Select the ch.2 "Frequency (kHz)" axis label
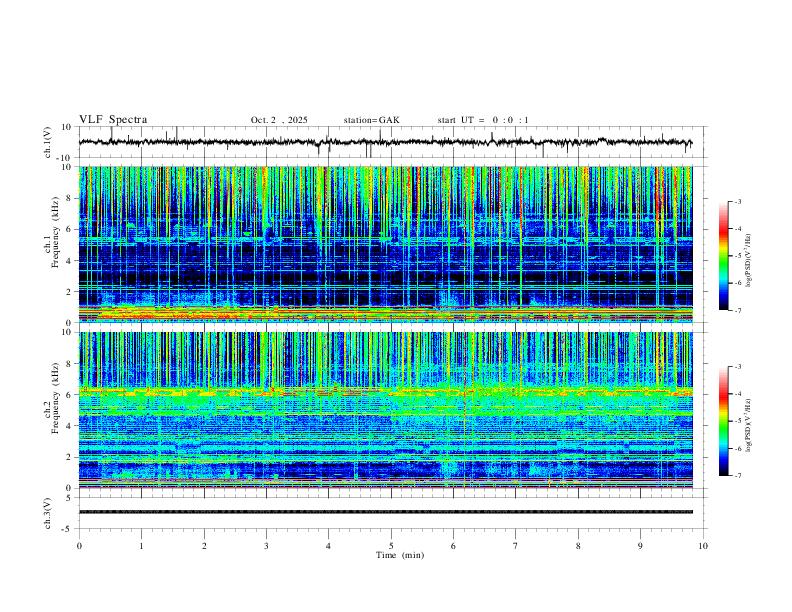Screen dimensions: 792x612 (x=55, y=398)
